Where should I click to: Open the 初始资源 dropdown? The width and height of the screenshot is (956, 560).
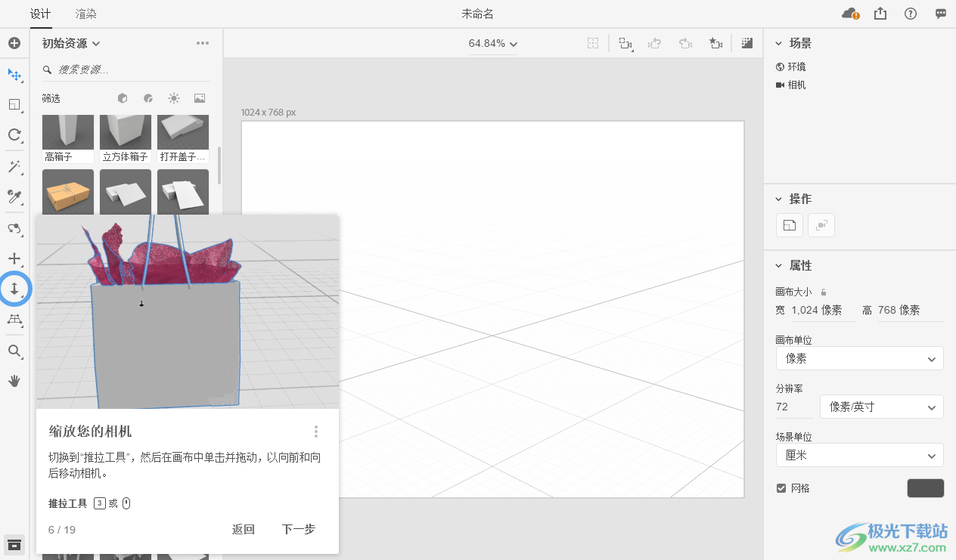pyautogui.click(x=71, y=43)
